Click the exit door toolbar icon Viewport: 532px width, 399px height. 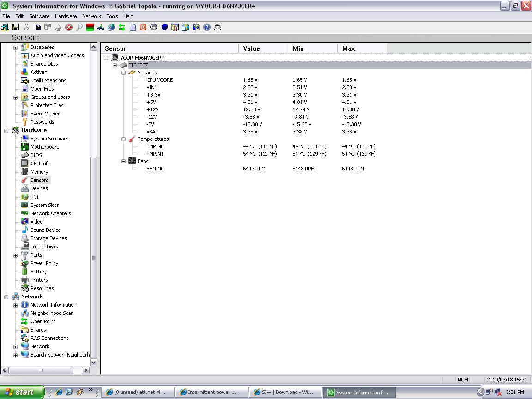[x=5, y=27]
